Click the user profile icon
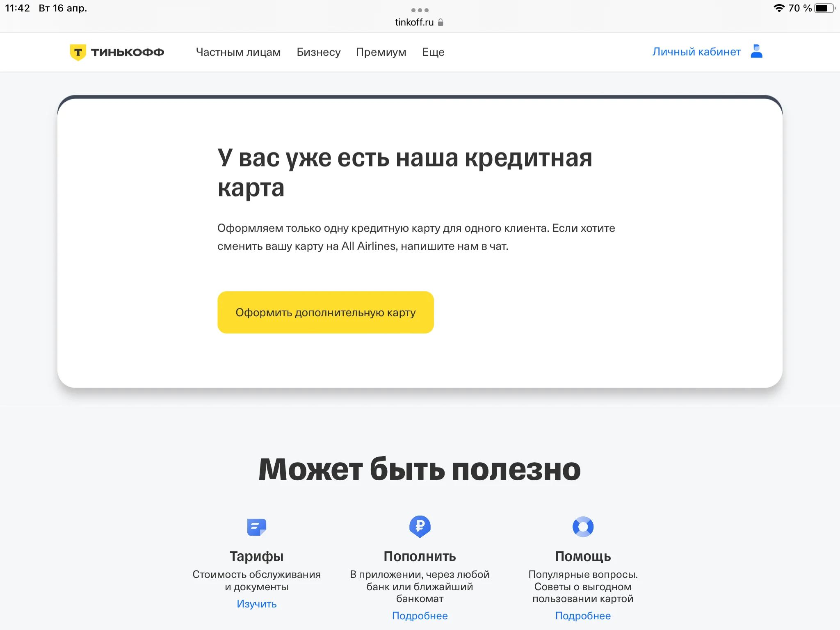Viewport: 840px width, 630px height. 756,52
